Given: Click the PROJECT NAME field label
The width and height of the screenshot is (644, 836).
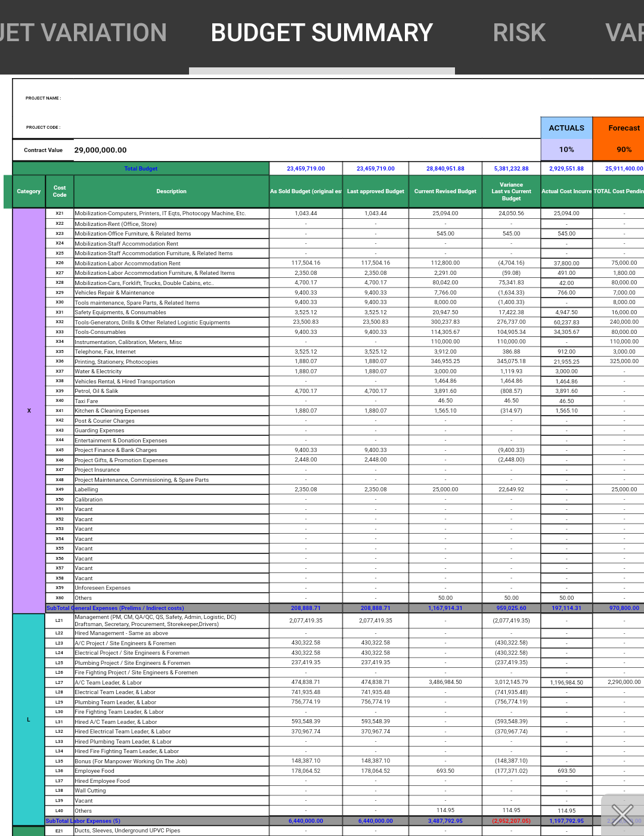Looking at the screenshot, I should pyautogui.click(x=43, y=98).
